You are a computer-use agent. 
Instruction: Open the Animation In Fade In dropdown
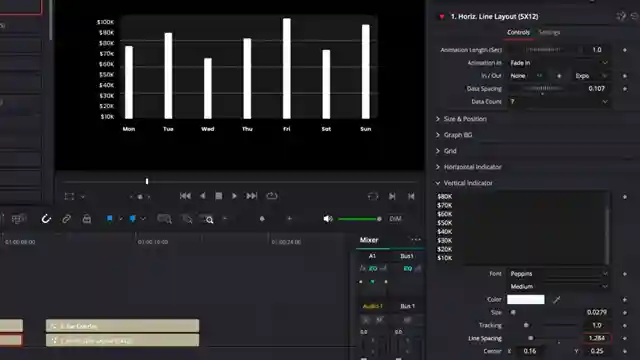558,63
